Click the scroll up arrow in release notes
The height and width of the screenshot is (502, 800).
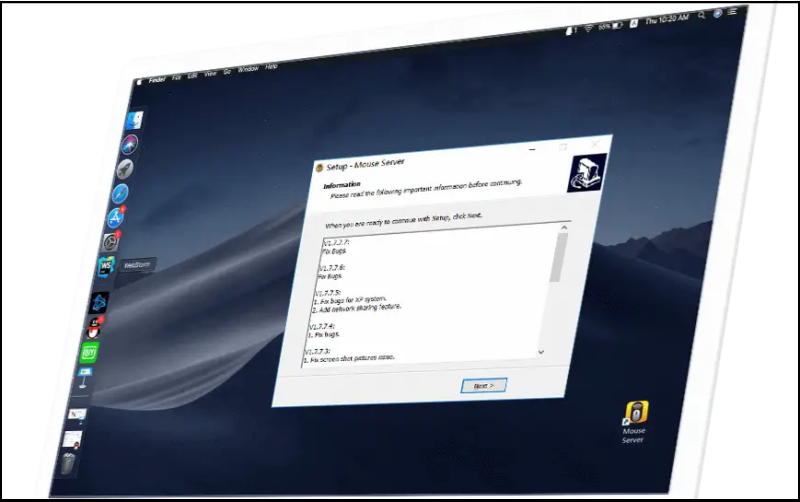564,228
